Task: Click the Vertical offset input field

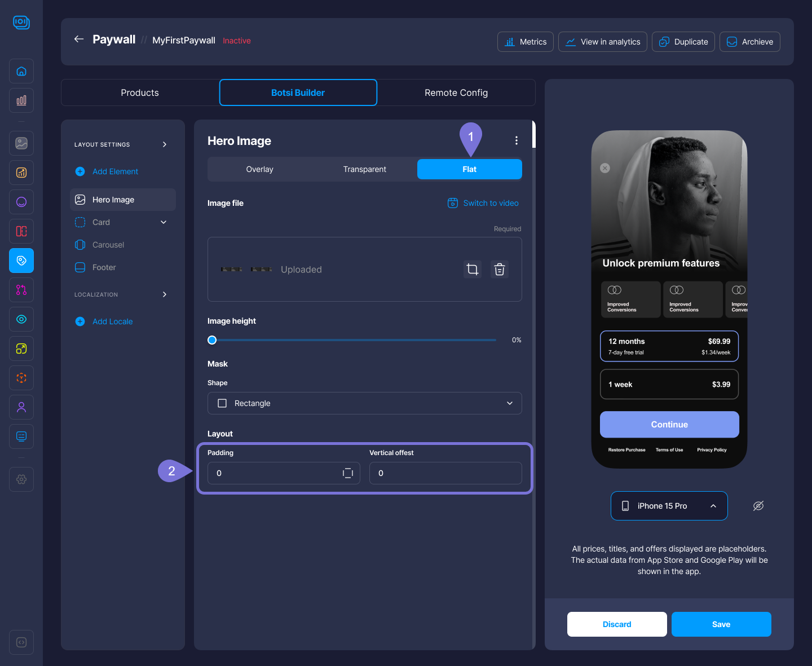Action: [x=445, y=473]
